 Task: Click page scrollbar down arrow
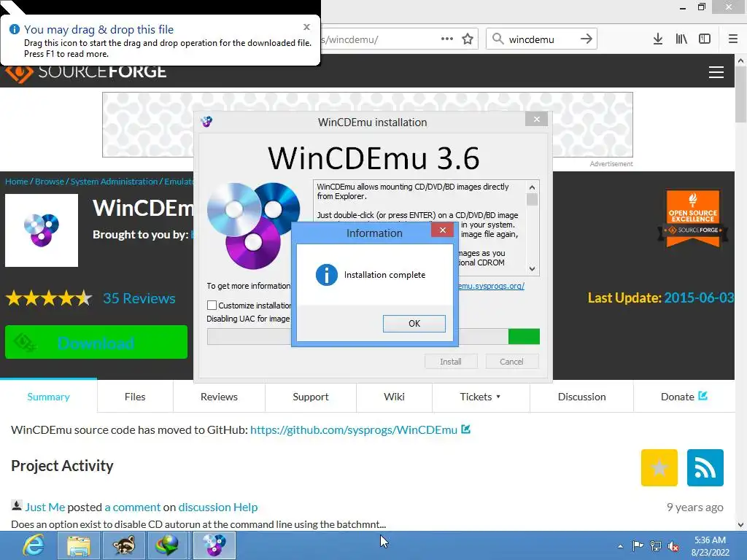(740, 525)
